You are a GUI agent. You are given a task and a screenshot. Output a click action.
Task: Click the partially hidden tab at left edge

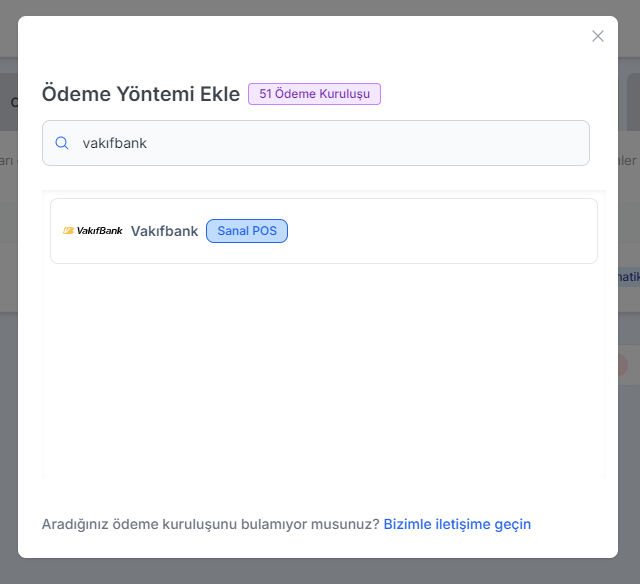coord(9,101)
